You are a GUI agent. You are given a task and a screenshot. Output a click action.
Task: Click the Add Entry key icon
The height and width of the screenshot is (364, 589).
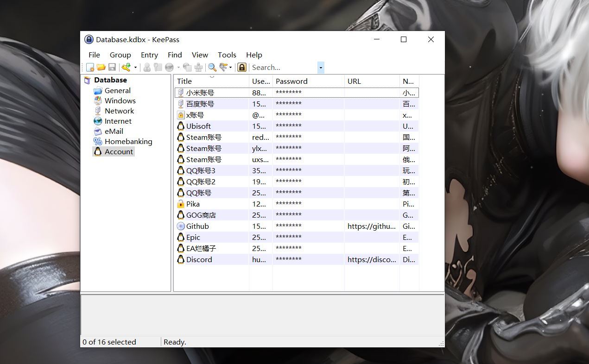126,68
